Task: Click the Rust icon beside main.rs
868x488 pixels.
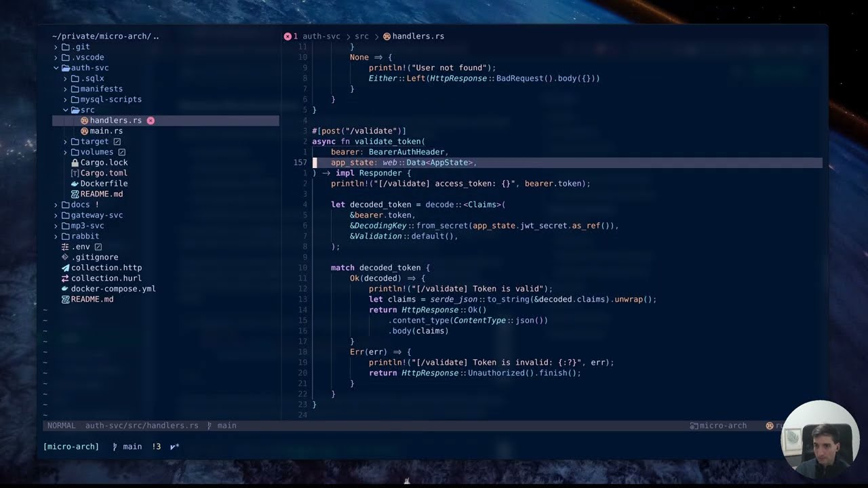Action: [x=85, y=131]
